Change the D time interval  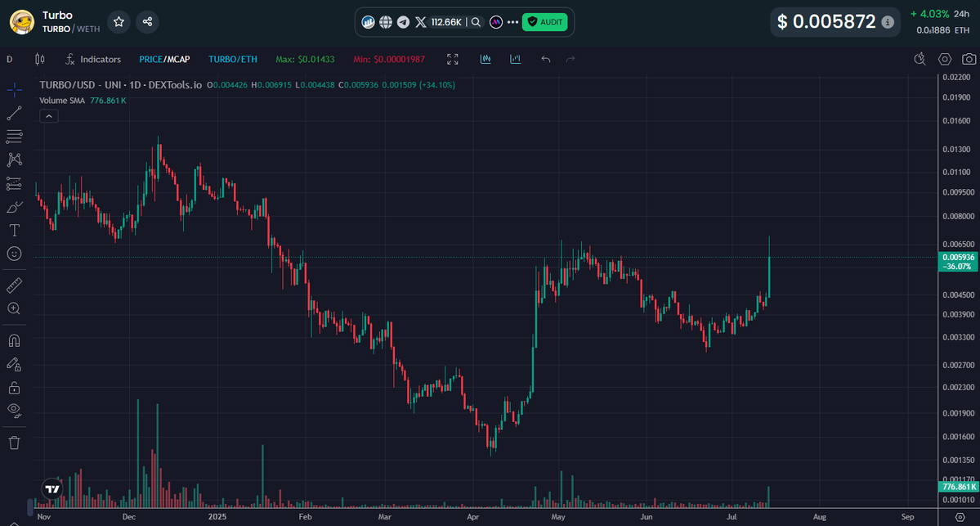(9, 60)
